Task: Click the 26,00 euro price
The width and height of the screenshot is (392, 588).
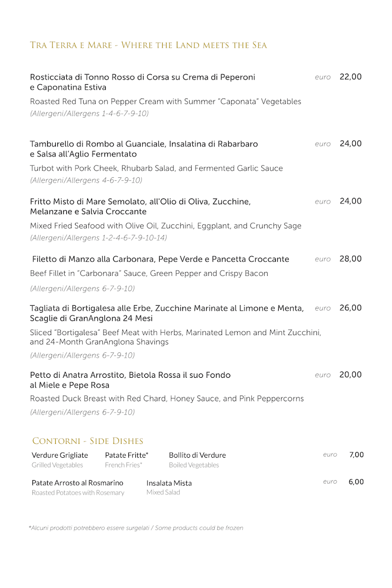Action: 350,308
